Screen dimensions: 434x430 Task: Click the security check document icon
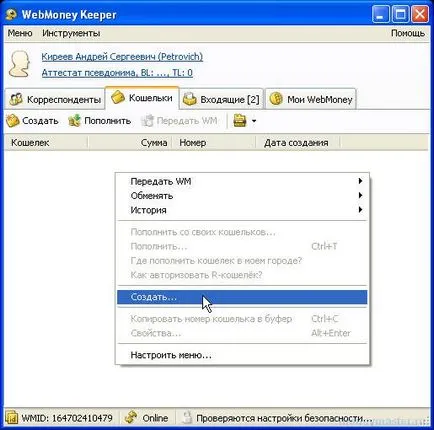[187, 418]
